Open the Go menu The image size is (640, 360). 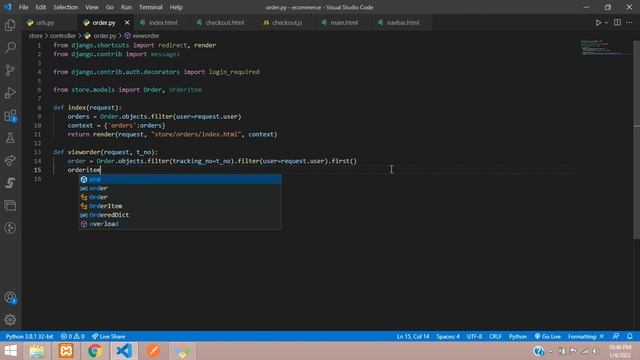[109, 7]
